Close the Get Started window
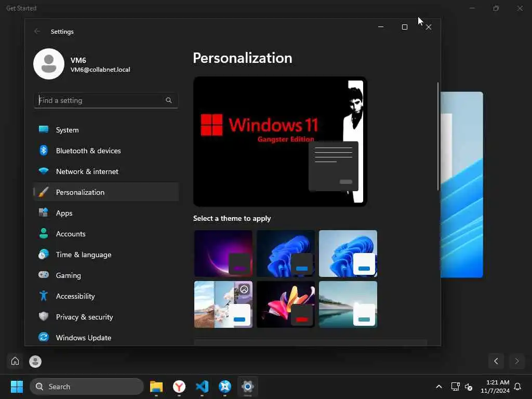Screen dimensions: 532x399 coord(520,8)
